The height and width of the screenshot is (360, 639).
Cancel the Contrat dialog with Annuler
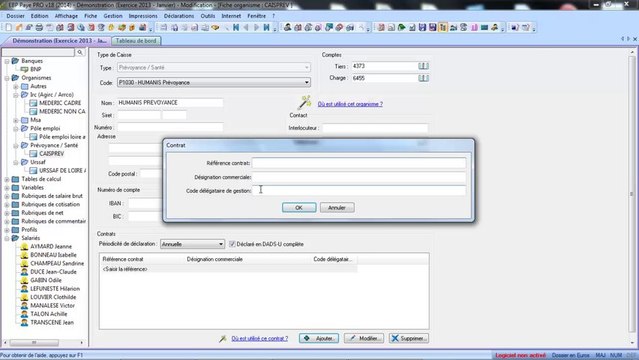click(337, 208)
